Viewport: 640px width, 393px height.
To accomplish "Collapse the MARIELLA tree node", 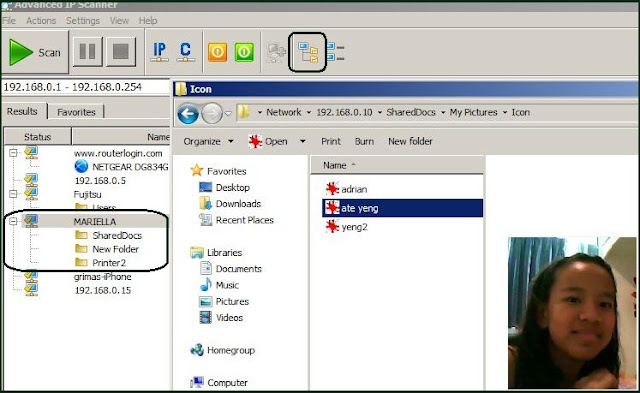I will [13, 221].
